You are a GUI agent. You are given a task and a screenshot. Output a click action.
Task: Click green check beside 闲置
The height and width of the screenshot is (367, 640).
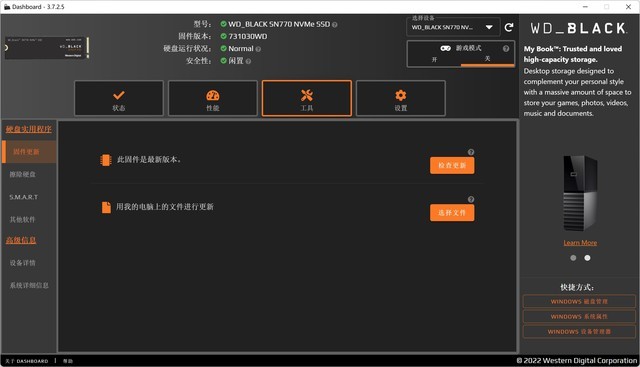click(x=223, y=61)
